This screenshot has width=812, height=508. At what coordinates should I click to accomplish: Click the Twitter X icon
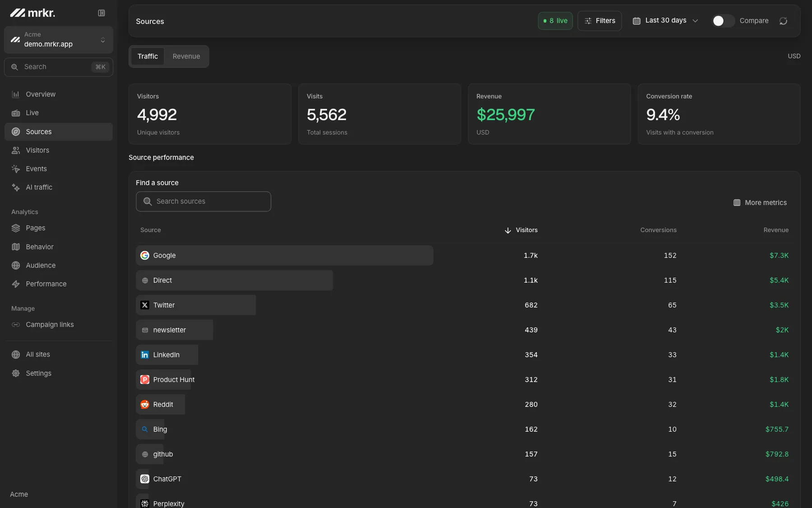click(145, 305)
